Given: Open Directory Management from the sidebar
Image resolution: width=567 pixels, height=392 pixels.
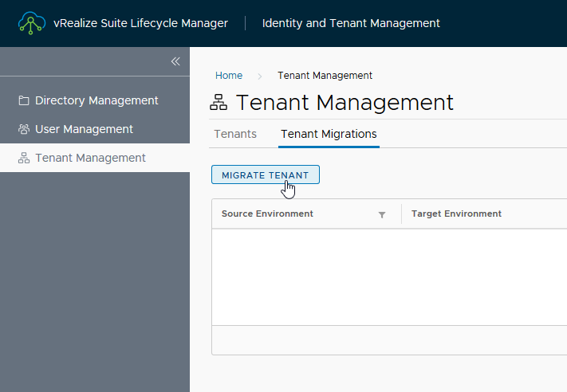Looking at the screenshot, I should [96, 100].
